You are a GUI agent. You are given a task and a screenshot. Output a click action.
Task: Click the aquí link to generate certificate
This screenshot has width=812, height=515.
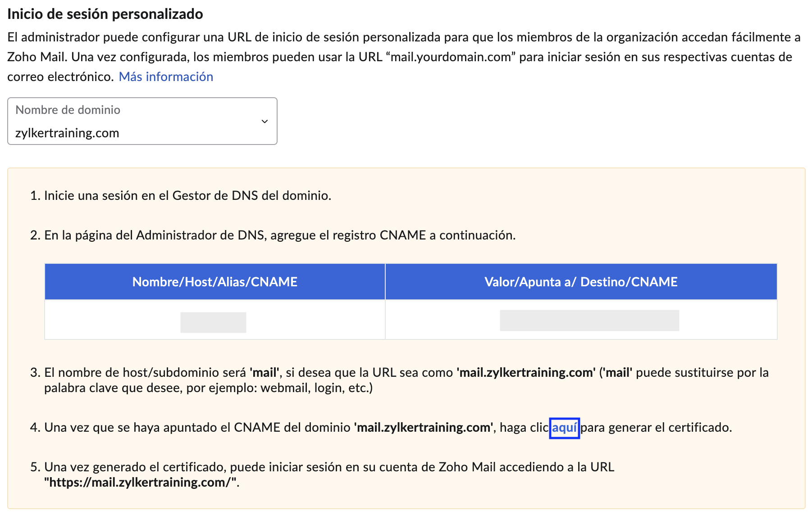coord(565,427)
